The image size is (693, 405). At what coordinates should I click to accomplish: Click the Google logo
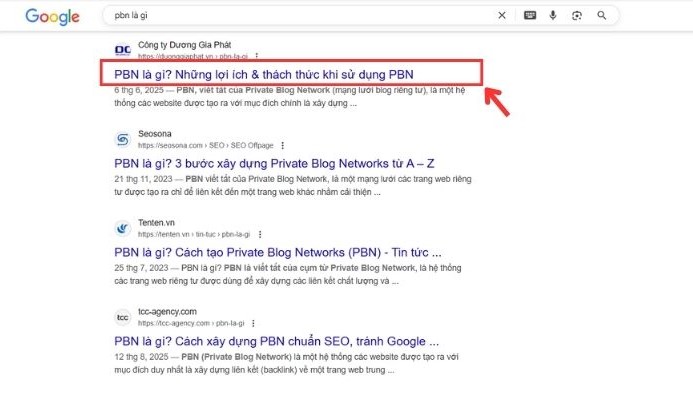52,16
